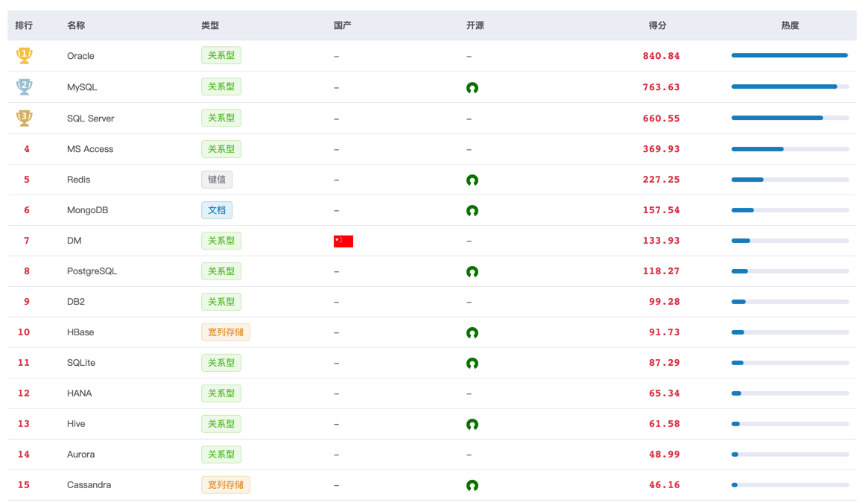Click the Redis database name

[x=78, y=180]
